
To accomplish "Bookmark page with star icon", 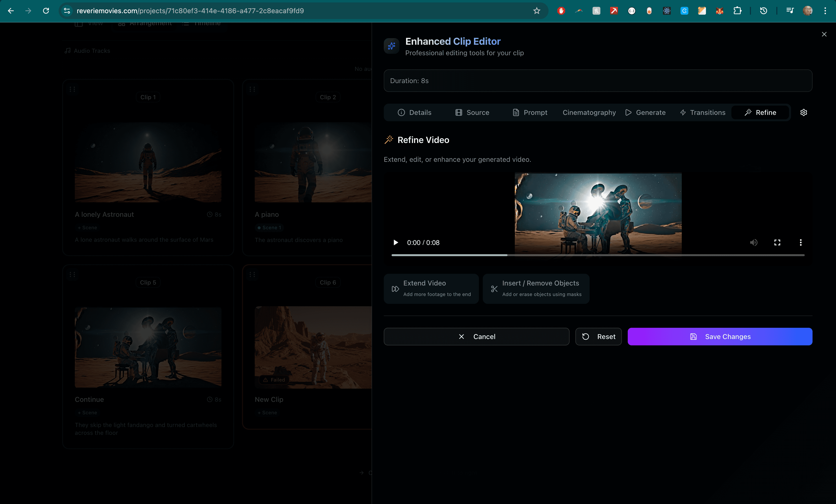I will pyautogui.click(x=536, y=11).
